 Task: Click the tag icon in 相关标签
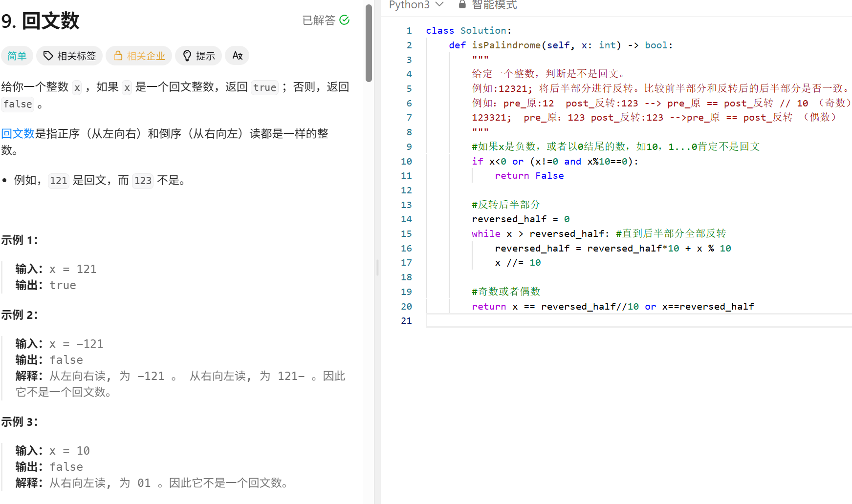(48, 56)
